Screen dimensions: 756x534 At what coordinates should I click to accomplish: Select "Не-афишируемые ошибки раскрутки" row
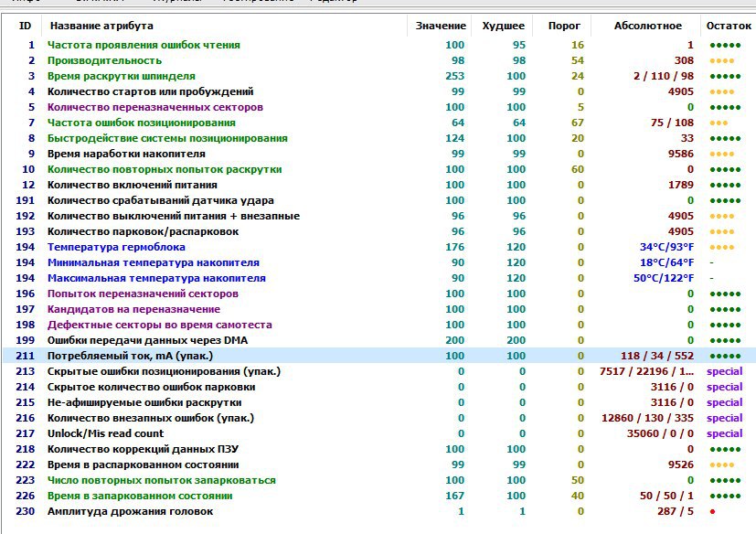click(379, 402)
